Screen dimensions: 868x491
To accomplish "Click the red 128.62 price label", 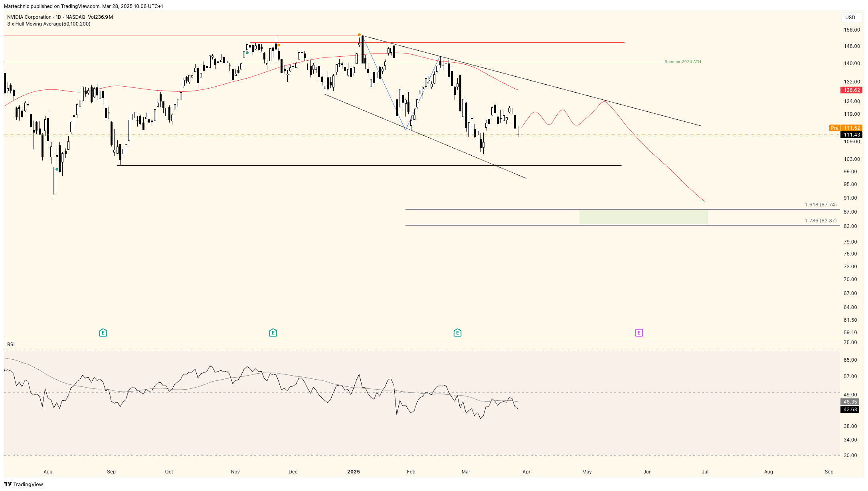I will pos(852,90).
